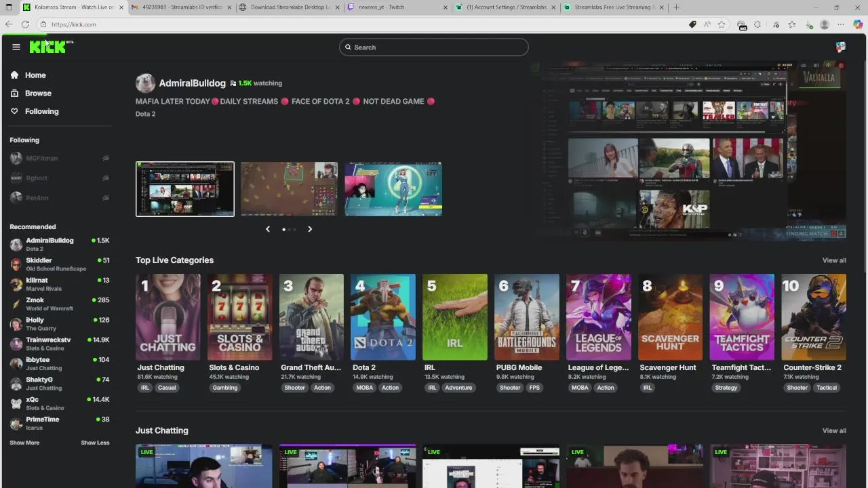Viewport: 868px width, 488px height.
Task: Click the browser back arrow
Action: (x=9, y=24)
